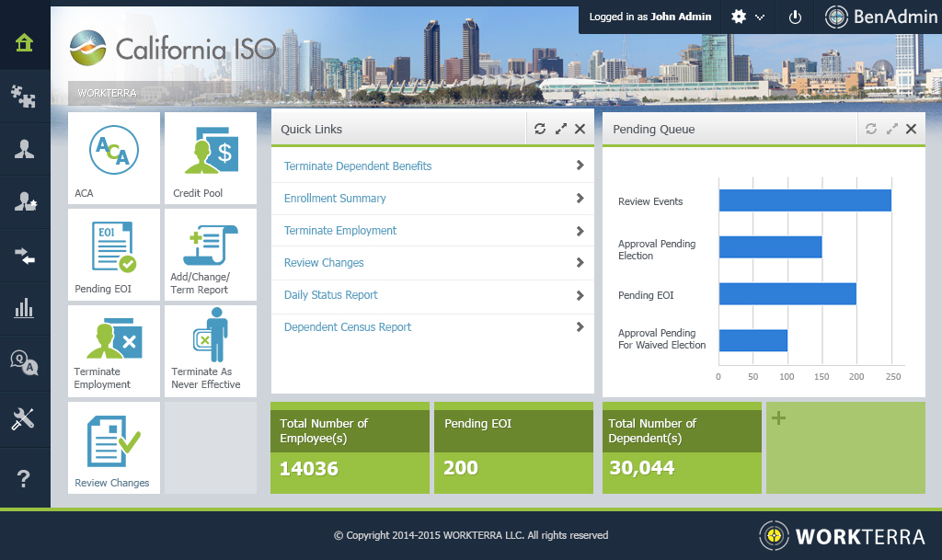Click the Home icon in sidebar
942x560 pixels.
click(x=25, y=43)
